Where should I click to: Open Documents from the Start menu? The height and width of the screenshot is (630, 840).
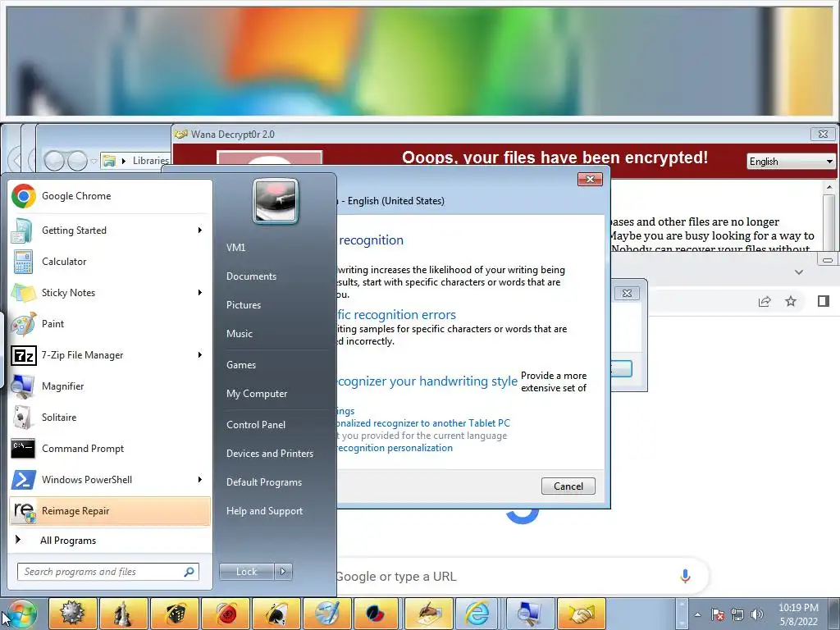(251, 276)
